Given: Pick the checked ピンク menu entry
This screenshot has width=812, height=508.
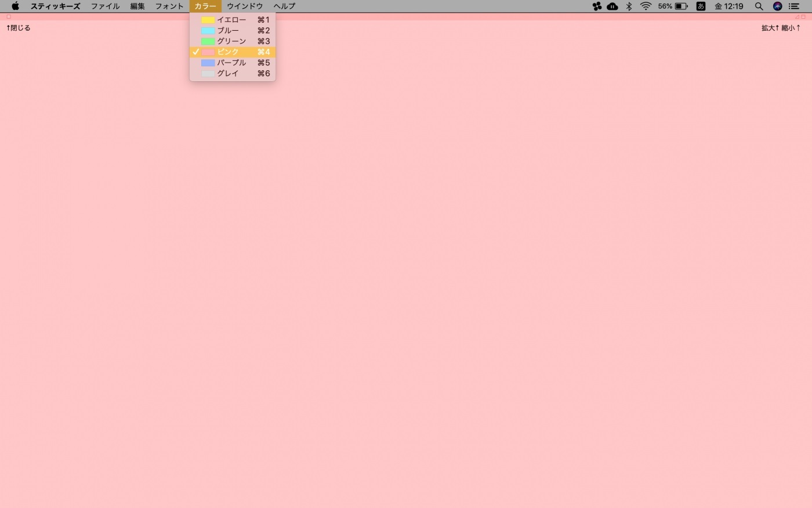Looking at the screenshot, I should tap(233, 52).
